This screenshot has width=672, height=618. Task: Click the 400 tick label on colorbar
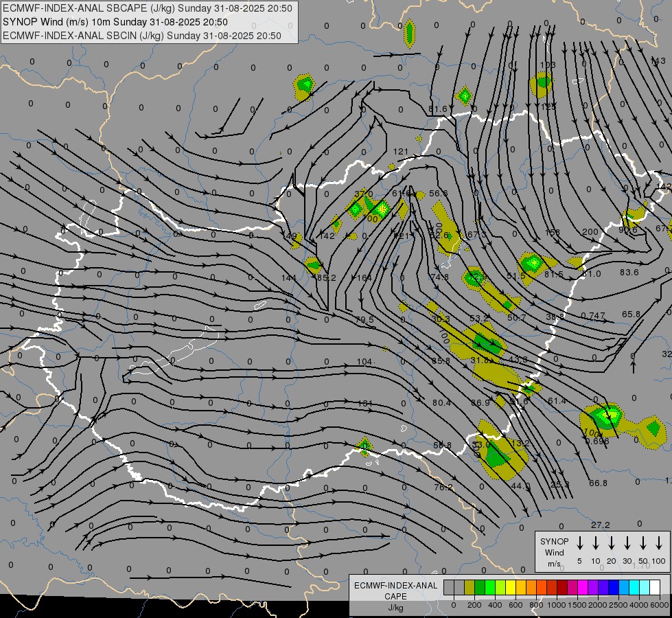point(495,605)
